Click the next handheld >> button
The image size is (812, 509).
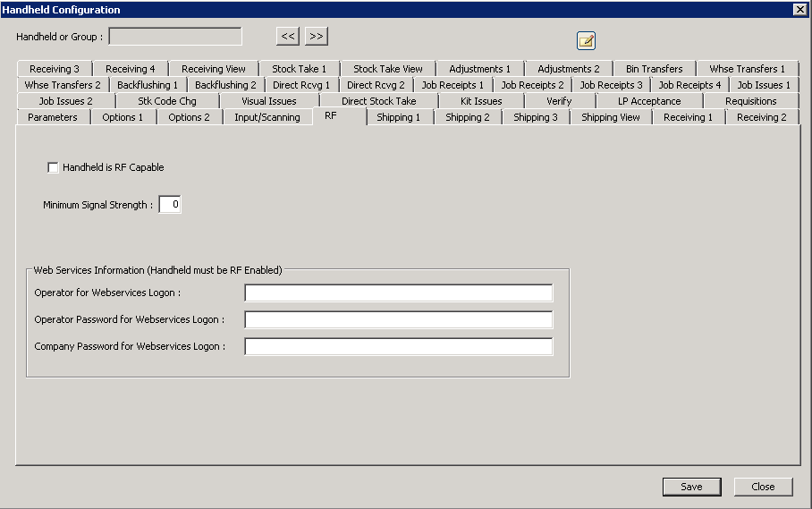pos(317,37)
